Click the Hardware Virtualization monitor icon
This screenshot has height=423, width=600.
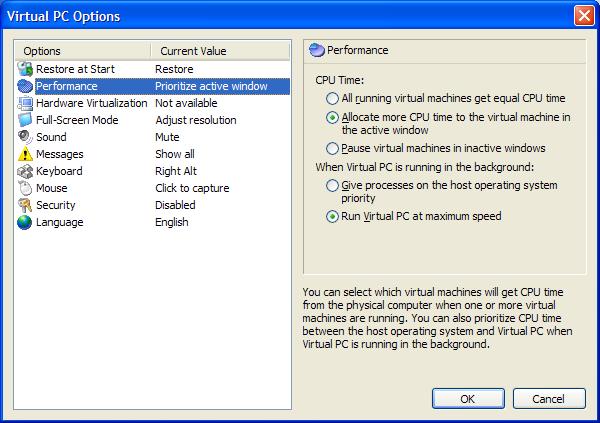(25, 103)
